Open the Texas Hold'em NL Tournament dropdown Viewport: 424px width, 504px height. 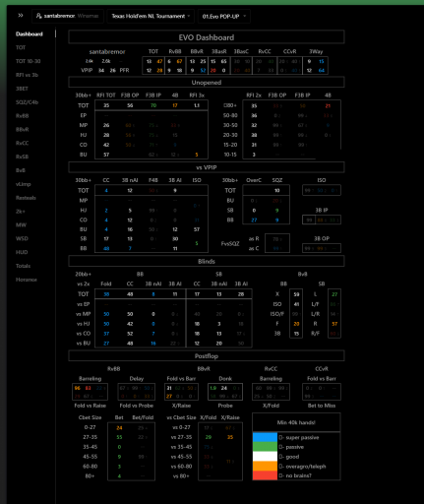pyautogui.click(x=151, y=16)
